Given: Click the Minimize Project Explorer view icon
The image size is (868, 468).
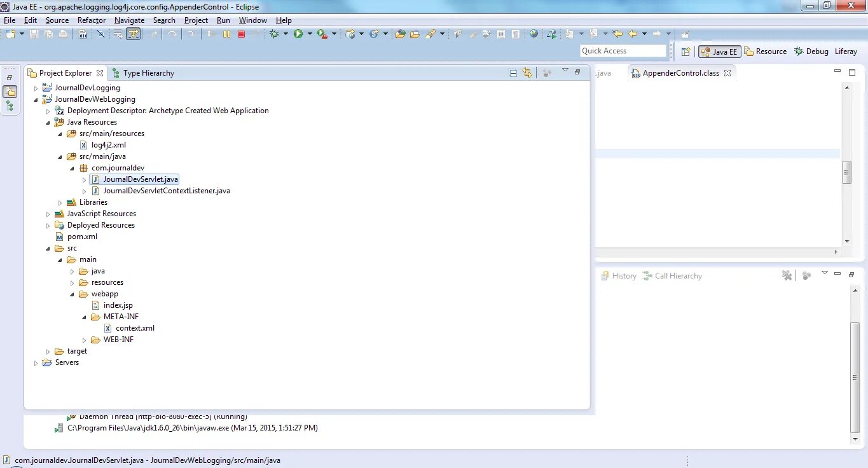Looking at the screenshot, I should 577,72.
